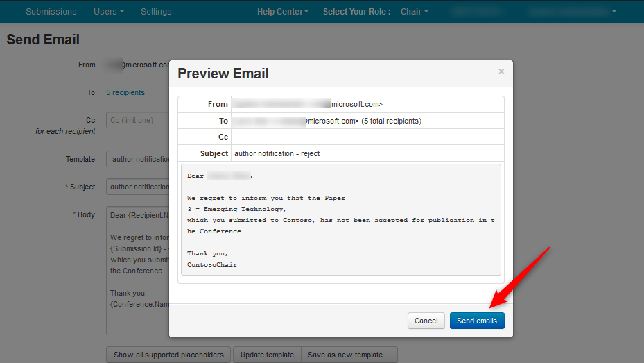644x363 pixels.
Task: Click the '5 total recipients' text in preview
Action: (x=391, y=121)
